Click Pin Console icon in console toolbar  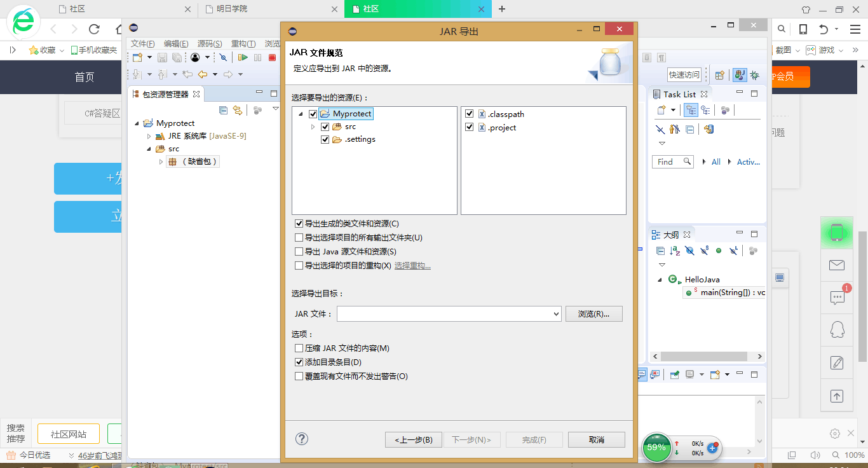click(x=675, y=375)
